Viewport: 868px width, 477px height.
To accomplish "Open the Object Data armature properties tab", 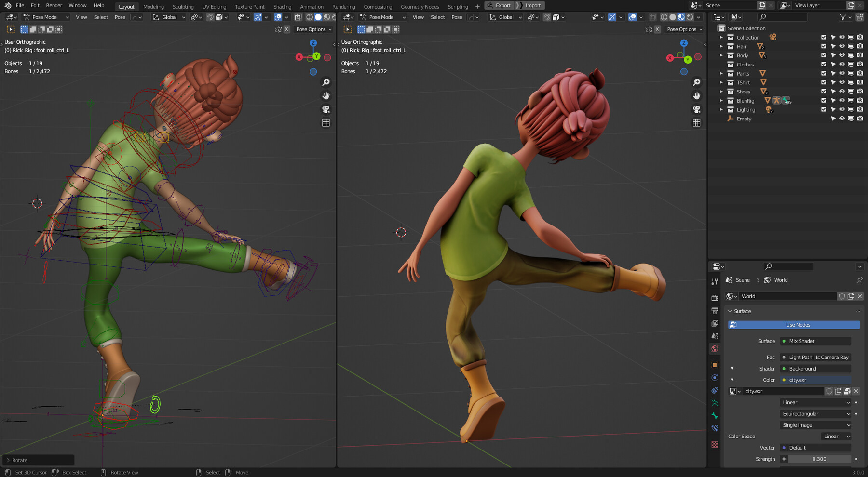I will point(715,403).
